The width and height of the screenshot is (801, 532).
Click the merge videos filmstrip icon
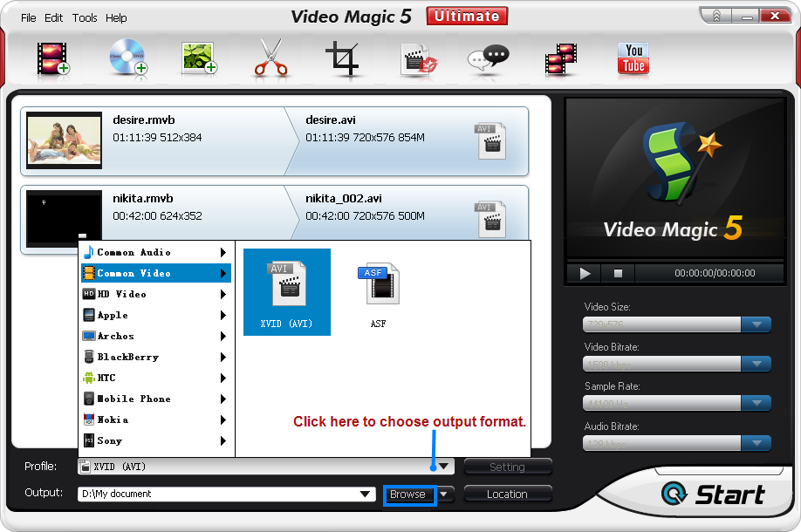(x=560, y=59)
